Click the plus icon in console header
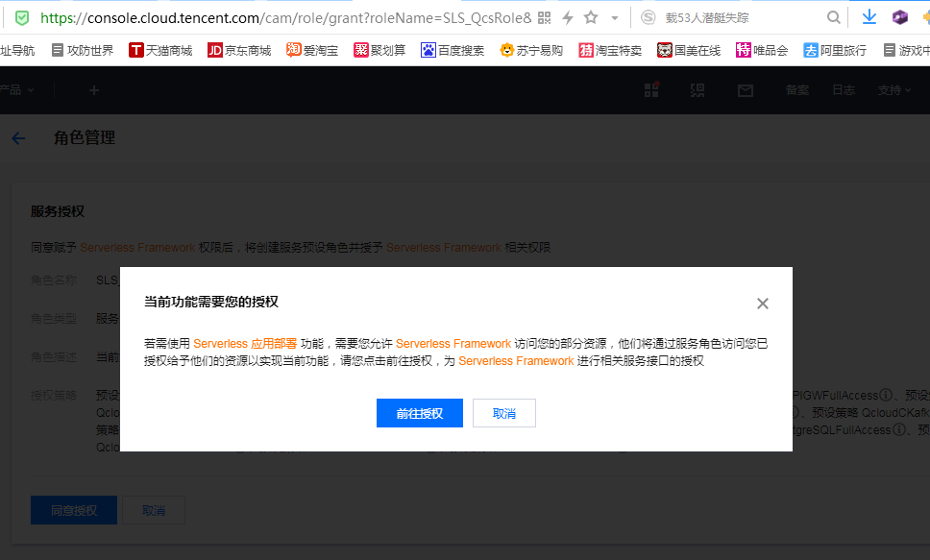930x560 pixels. pos(94,90)
